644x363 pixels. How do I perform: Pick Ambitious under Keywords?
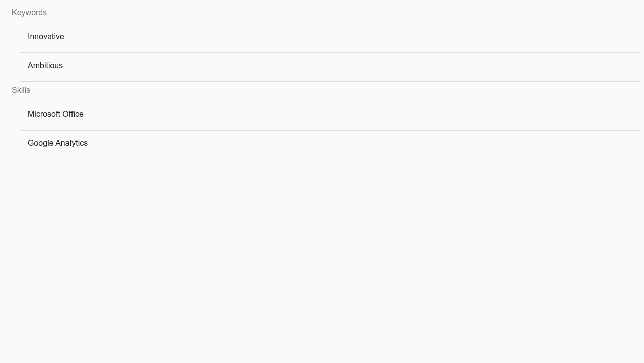45,66
